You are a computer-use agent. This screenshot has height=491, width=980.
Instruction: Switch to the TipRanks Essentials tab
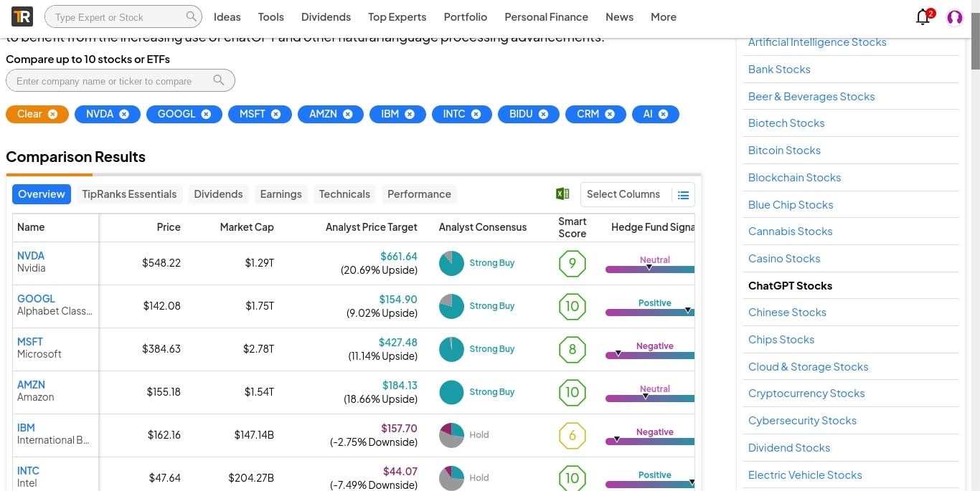tap(129, 194)
